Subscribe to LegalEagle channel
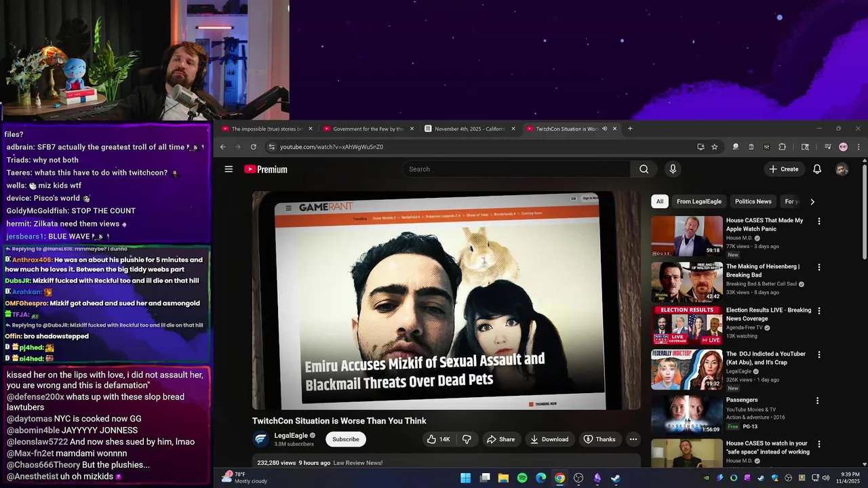This screenshot has width=868, height=488. (x=346, y=439)
